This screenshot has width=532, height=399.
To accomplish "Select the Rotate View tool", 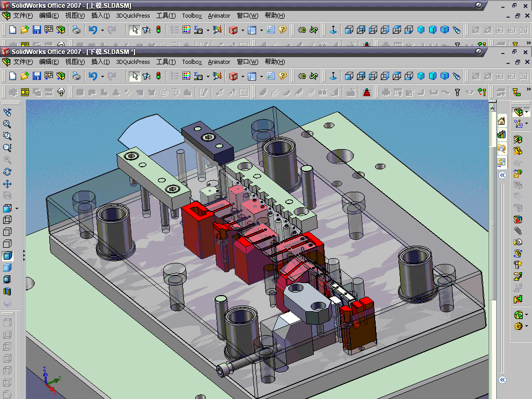I will pos(7,172).
